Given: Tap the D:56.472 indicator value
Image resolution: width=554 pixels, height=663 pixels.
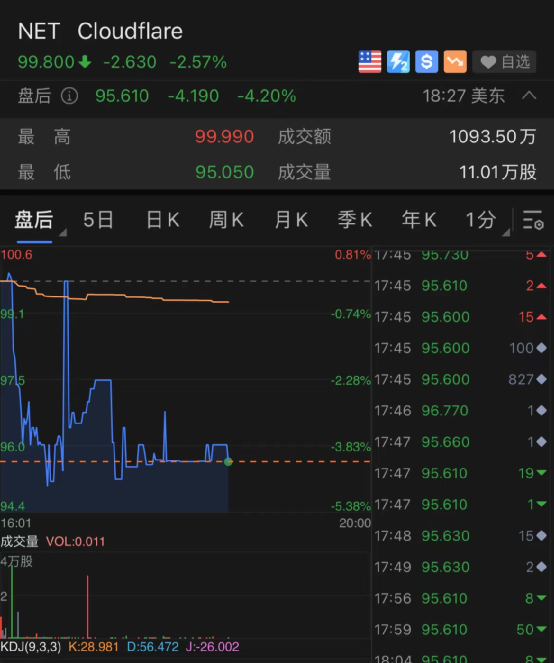Looking at the screenshot, I should 152,647.
